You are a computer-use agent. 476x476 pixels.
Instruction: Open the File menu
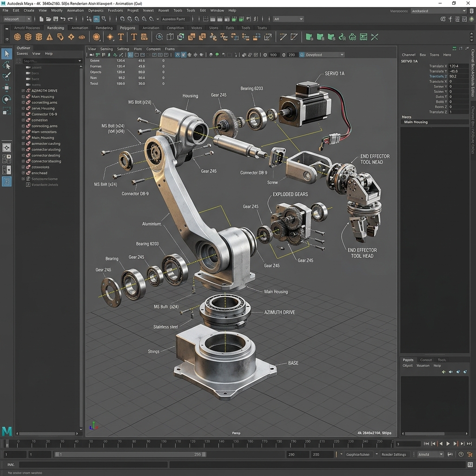[x=6, y=10]
